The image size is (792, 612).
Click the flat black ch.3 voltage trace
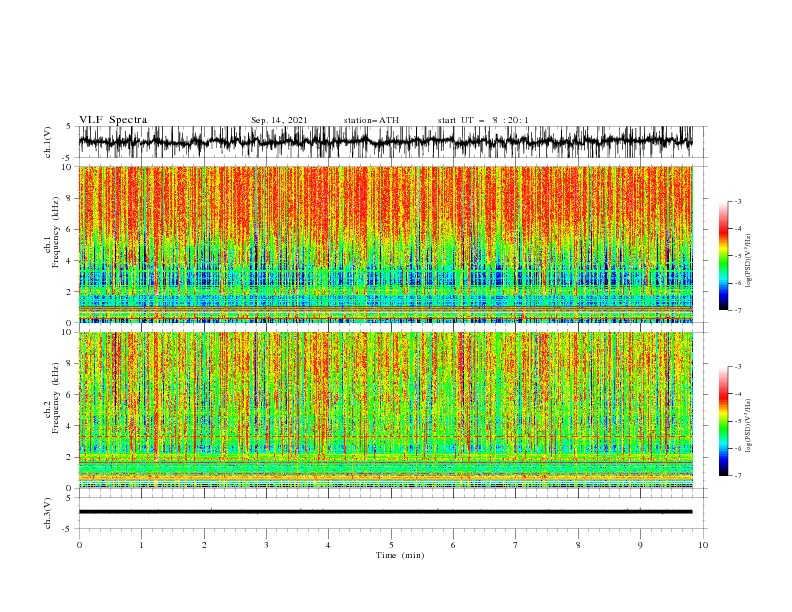click(385, 512)
